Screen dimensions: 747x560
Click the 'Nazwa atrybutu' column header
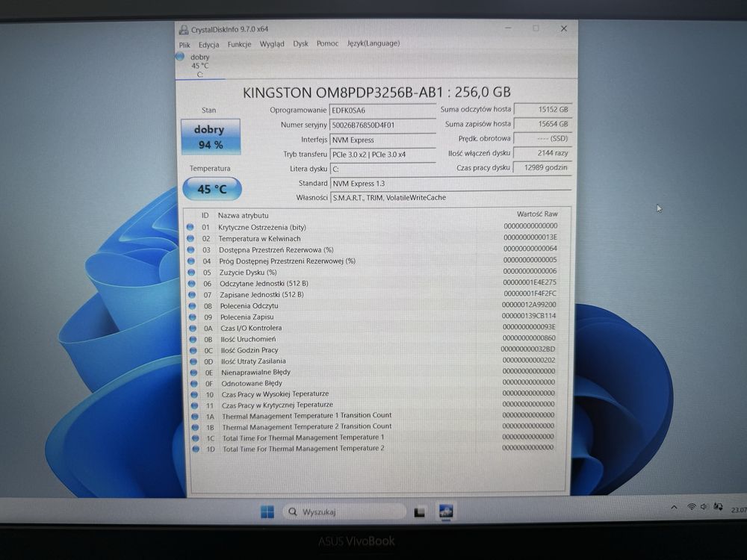(x=243, y=215)
